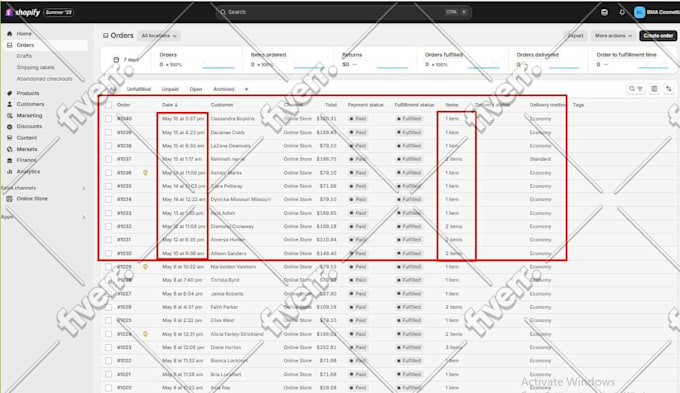The image size is (680, 393).
Task: Click the Create order button
Action: (x=658, y=36)
